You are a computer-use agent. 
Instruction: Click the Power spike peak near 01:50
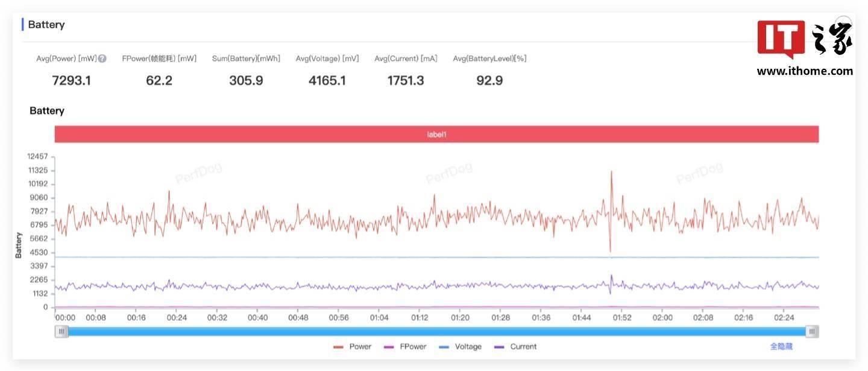click(x=611, y=172)
